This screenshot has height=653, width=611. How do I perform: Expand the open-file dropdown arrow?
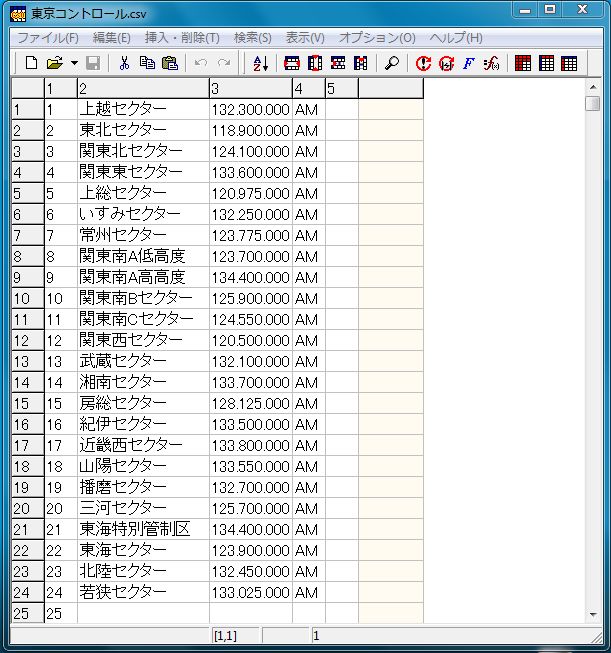click(x=74, y=63)
